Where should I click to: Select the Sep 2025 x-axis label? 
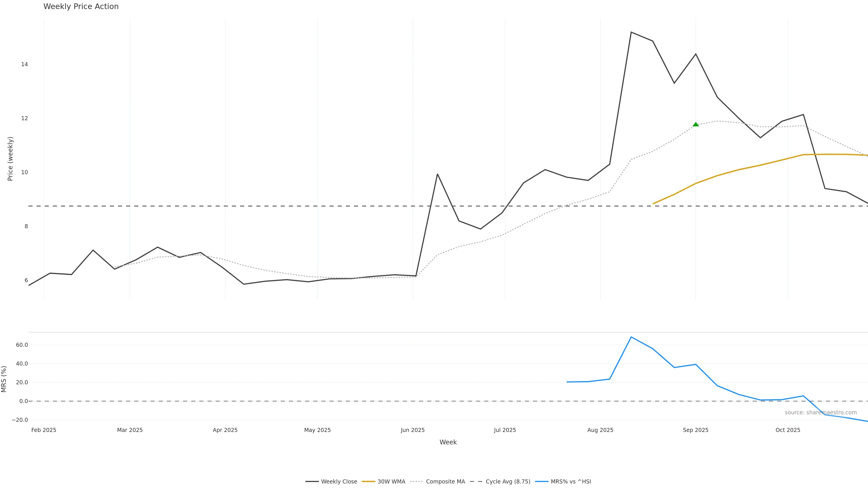pos(696,430)
